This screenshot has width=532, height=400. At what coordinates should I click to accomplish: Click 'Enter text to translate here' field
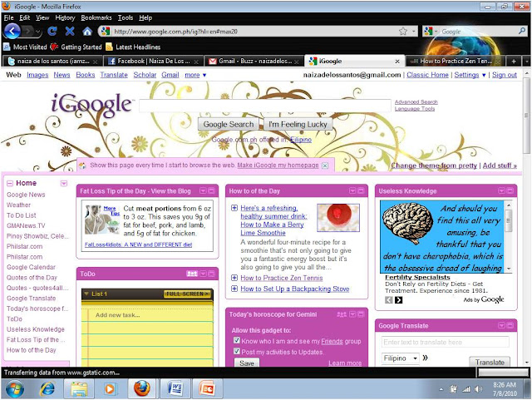pos(445,342)
